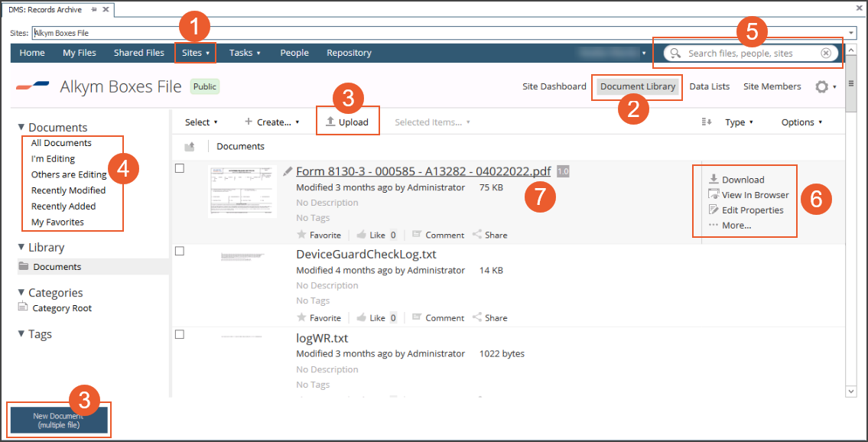The width and height of the screenshot is (868, 442).
Task: Tick the logWR.txt checkbox
Action: [180, 334]
